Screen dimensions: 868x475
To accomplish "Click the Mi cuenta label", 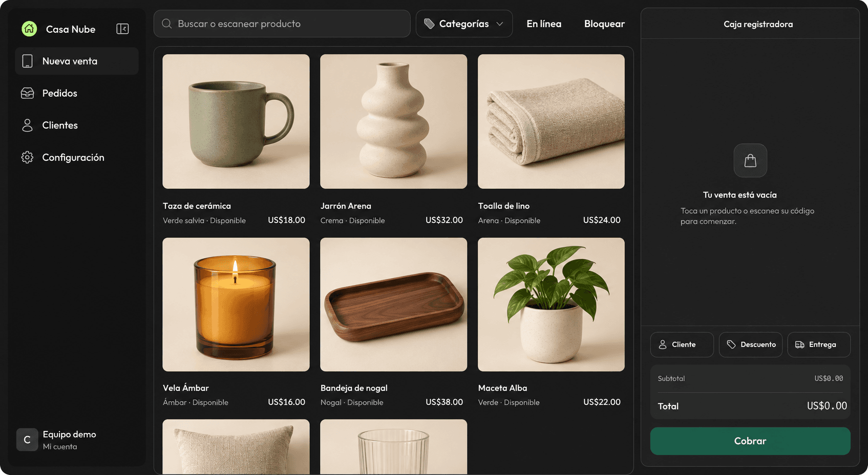I will pos(60,447).
